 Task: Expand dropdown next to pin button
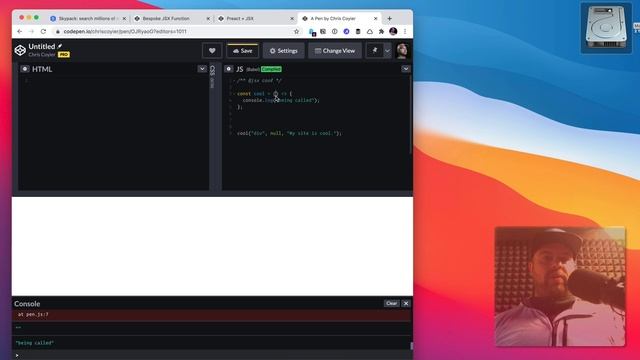387,51
